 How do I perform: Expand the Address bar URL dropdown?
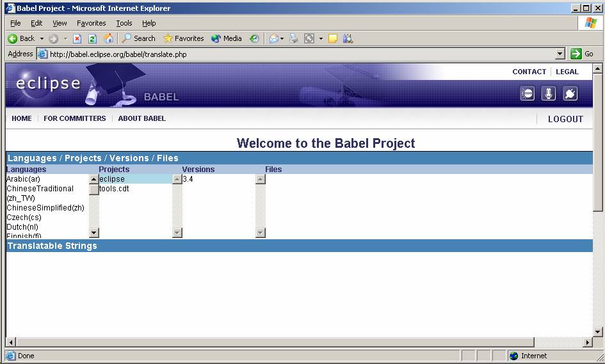(560, 54)
